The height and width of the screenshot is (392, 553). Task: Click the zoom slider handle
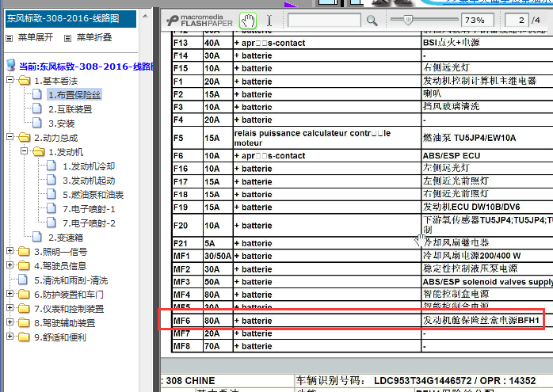(407, 20)
